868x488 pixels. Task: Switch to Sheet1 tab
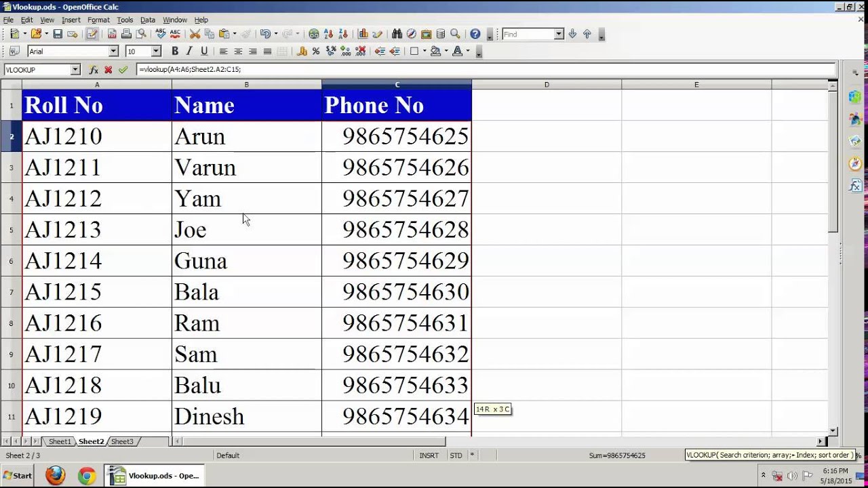click(60, 441)
